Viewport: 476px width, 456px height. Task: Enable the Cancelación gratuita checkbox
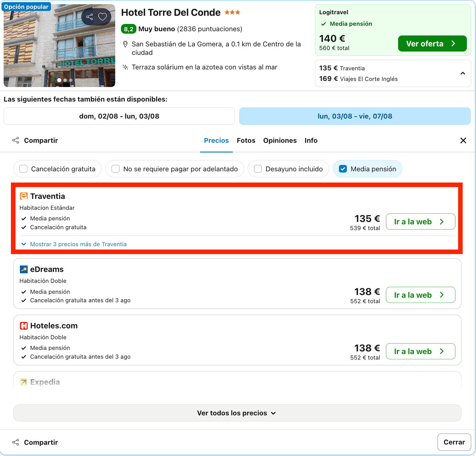coord(23,169)
